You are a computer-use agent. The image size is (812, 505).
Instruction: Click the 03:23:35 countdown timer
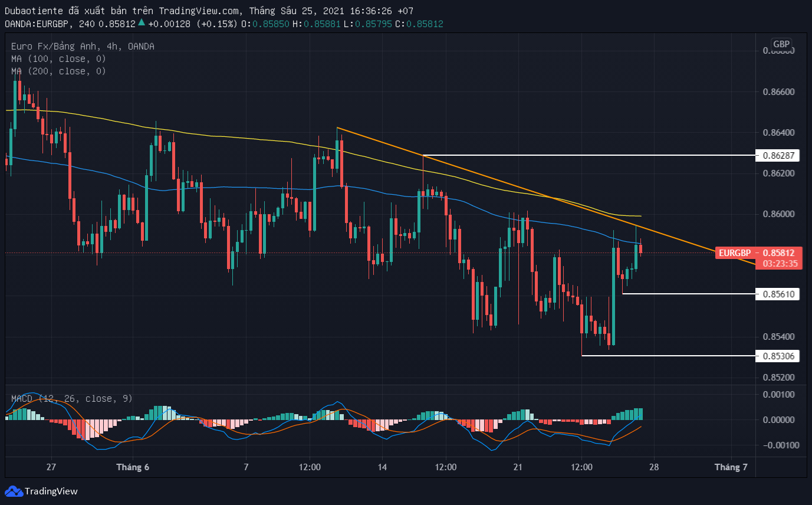[780, 263]
